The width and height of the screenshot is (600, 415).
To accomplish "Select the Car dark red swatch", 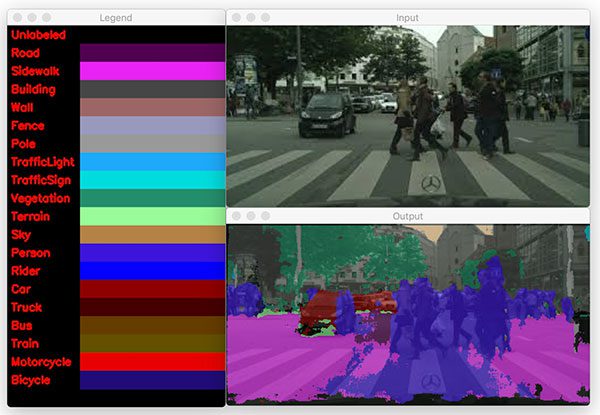I will coord(152,289).
